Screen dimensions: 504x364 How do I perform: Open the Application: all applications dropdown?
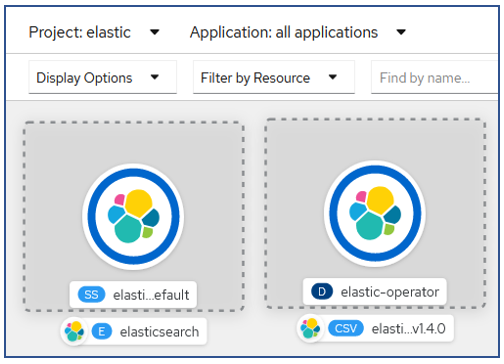pyautogui.click(x=298, y=32)
